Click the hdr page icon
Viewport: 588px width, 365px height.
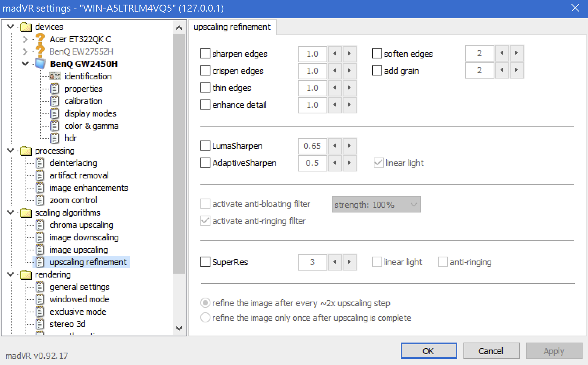[55, 138]
